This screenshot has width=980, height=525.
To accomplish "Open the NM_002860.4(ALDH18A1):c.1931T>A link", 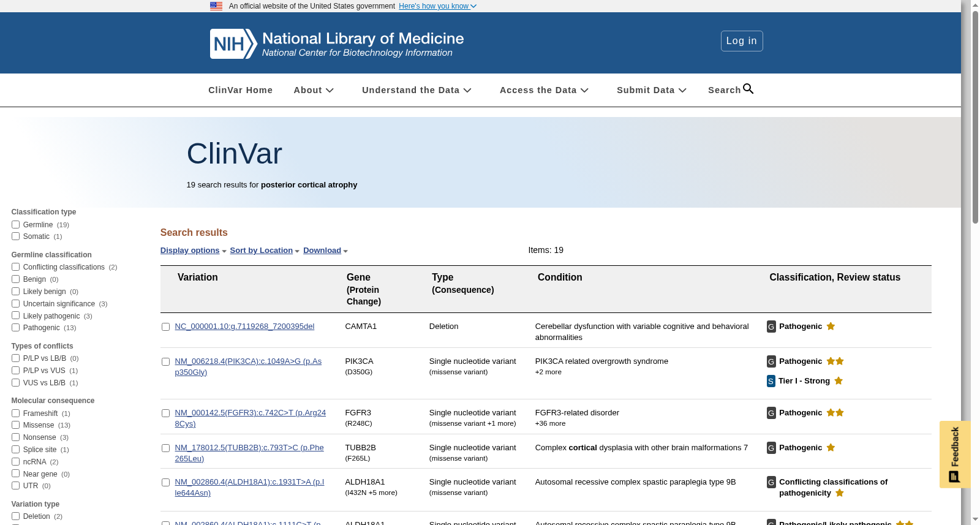I will [249, 488].
